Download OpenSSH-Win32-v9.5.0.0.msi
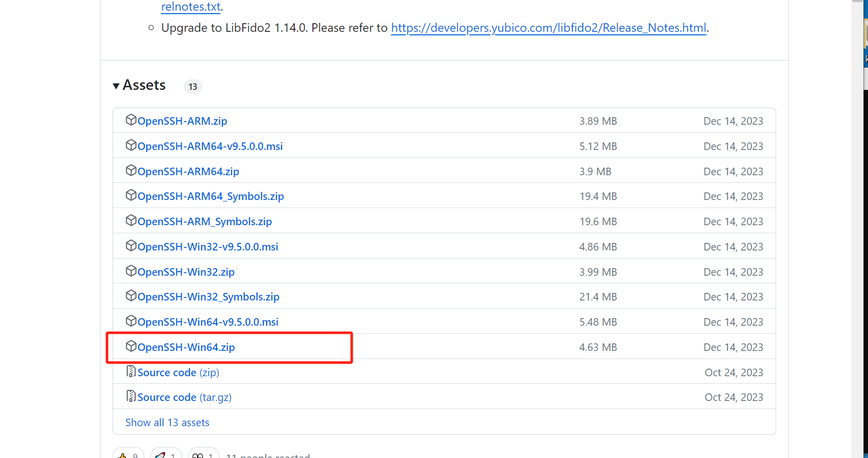This screenshot has height=458, width=868. 208,247
